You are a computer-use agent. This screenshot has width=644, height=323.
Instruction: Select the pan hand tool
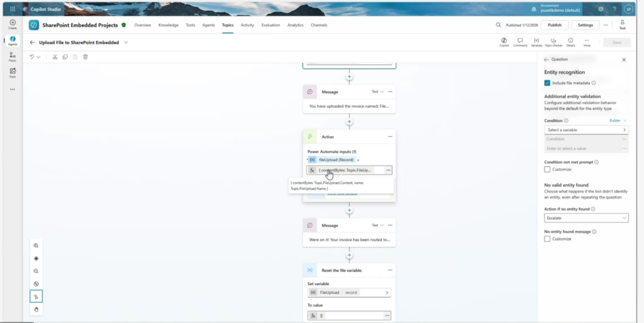36,309
